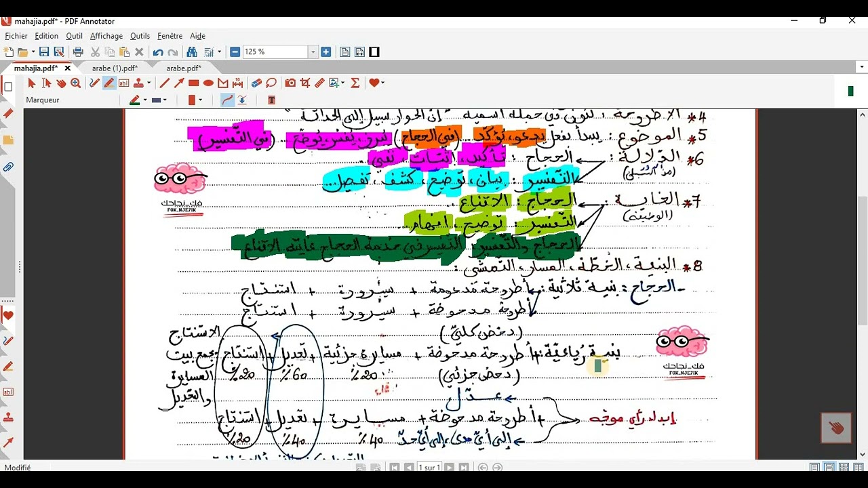This screenshot has width=868, height=488.
Task: Click the page number field 1 sur 1
Action: 428,468
